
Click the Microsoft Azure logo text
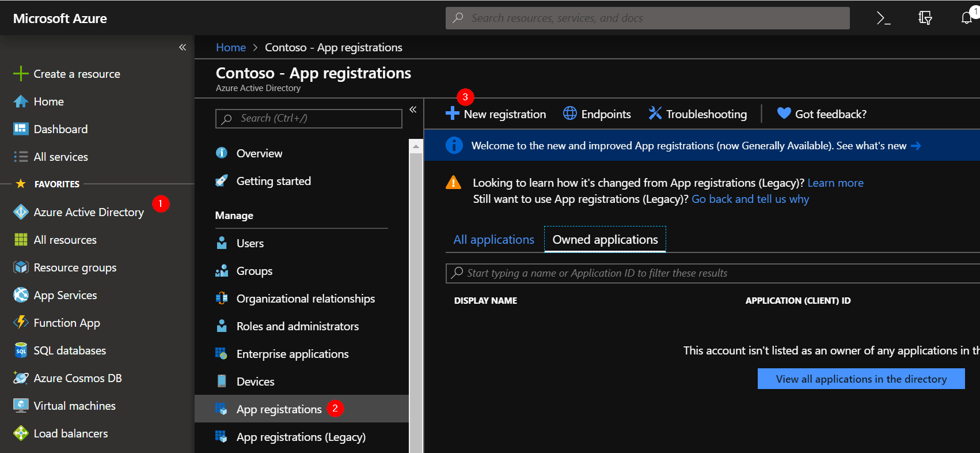(x=60, y=18)
